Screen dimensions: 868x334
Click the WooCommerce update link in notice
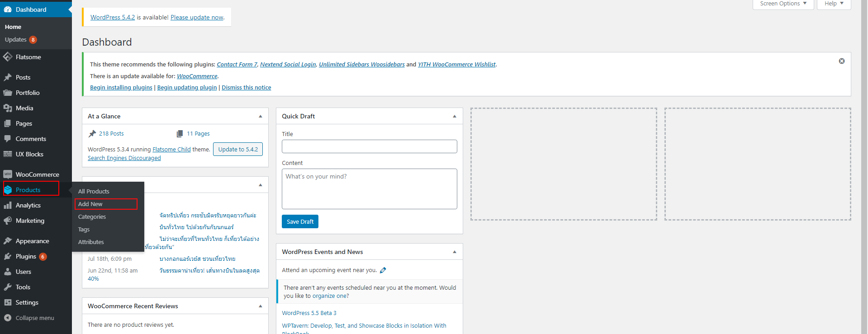pos(197,76)
